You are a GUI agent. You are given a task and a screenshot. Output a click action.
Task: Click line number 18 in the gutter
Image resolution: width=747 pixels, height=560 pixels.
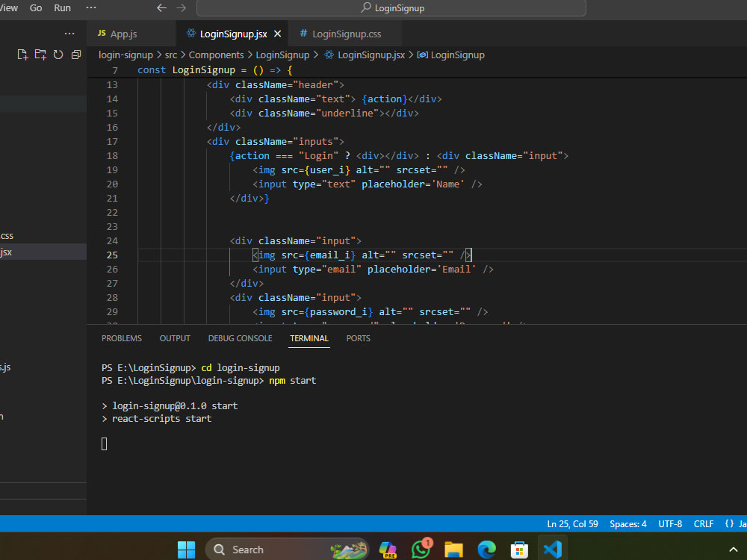(x=112, y=156)
